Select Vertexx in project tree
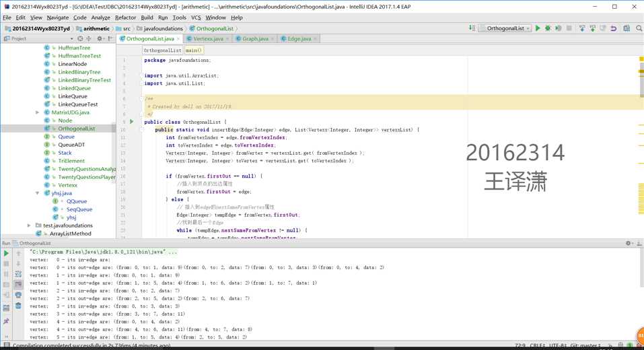This screenshot has height=350, width=644. 68,185
